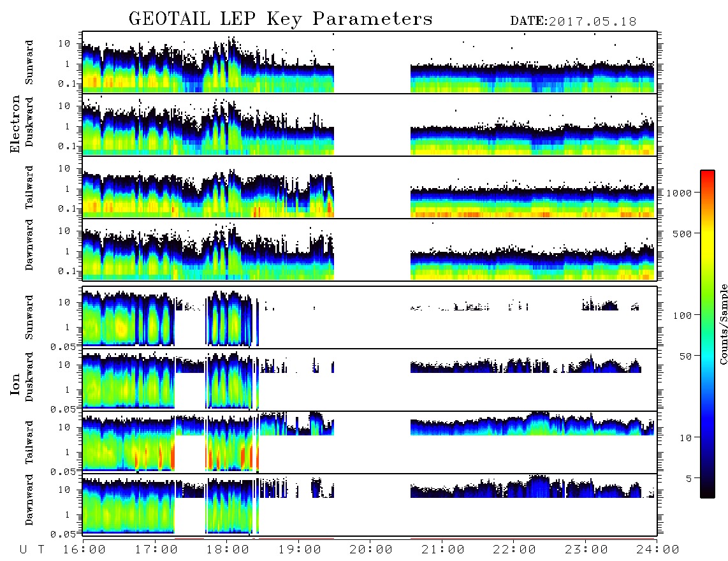Click the Counts/Sample colorbar label
The height and width of the screenshot is (561, 728).
point(723,324)
